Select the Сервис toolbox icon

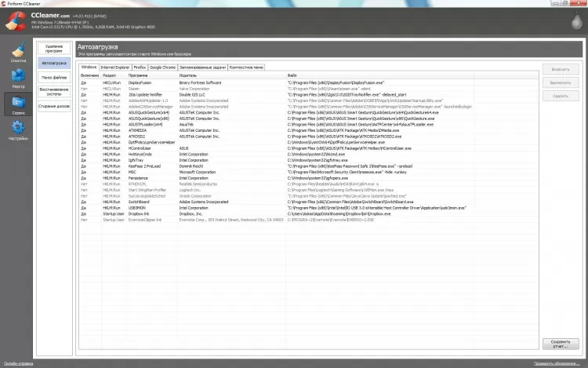[18, 104]
